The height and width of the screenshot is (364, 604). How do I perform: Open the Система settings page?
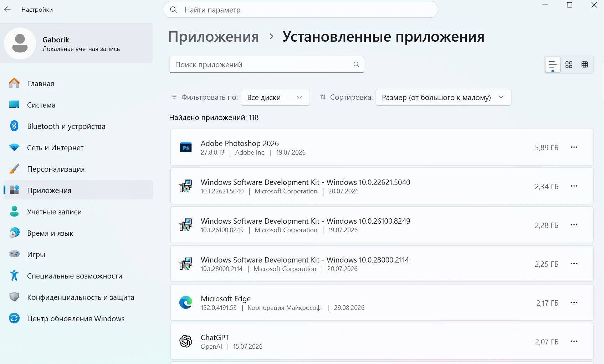78,105
